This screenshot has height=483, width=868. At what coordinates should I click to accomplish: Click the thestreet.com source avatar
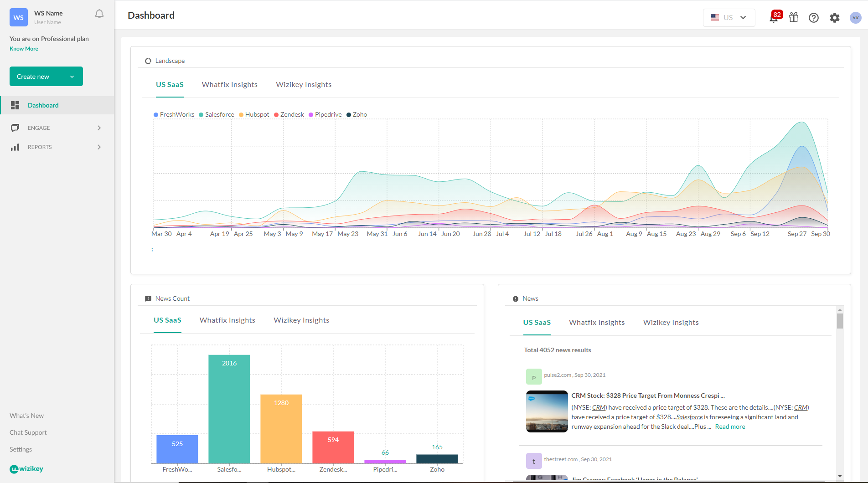[x=534, y=461]
